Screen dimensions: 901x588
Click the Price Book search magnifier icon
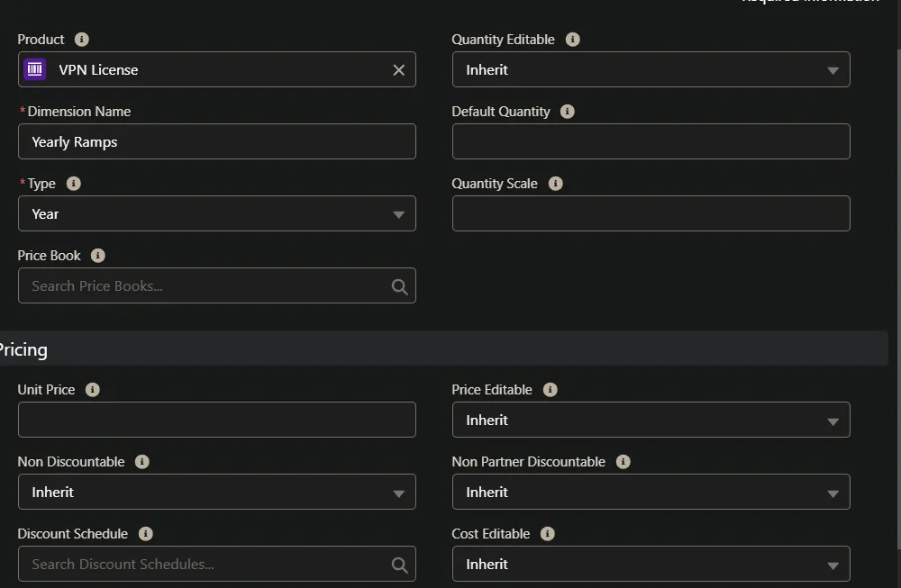point(399,286)
